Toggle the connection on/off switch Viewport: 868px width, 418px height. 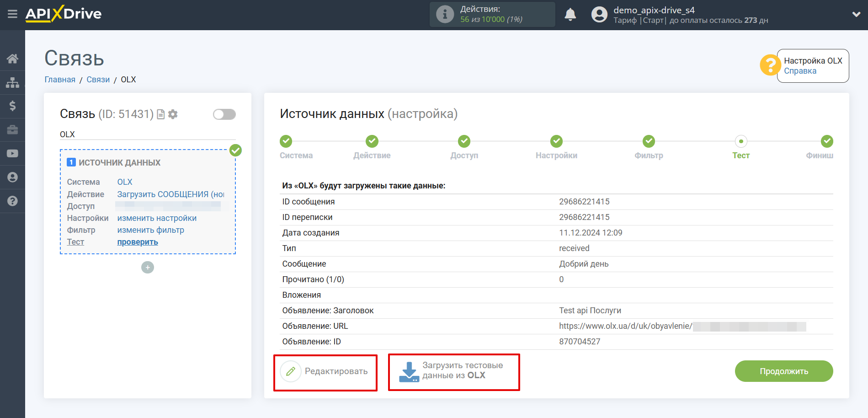coord(224,114)
